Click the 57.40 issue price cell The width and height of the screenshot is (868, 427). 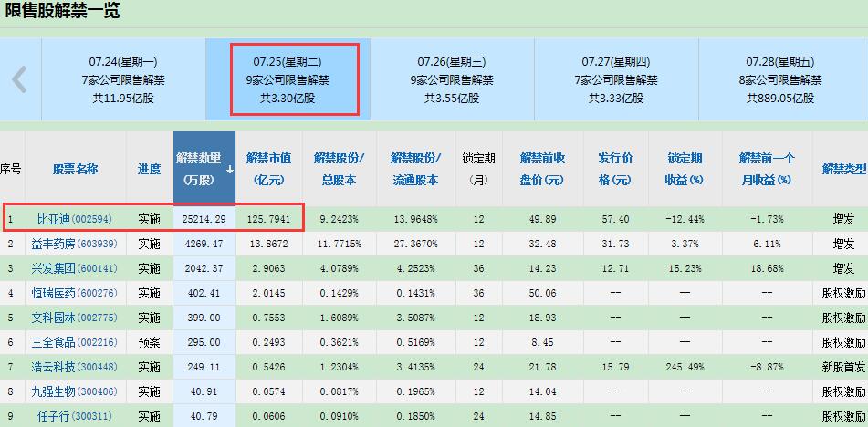(615, 220)
